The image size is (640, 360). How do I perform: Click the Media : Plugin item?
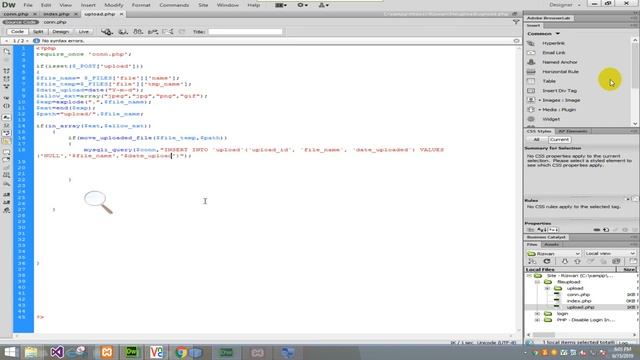tap(558, 109)
